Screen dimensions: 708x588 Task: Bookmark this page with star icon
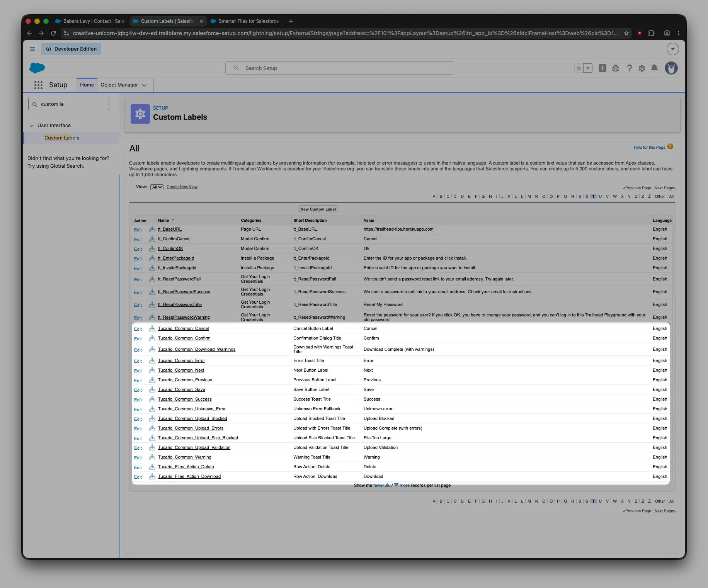coord(626,33)
